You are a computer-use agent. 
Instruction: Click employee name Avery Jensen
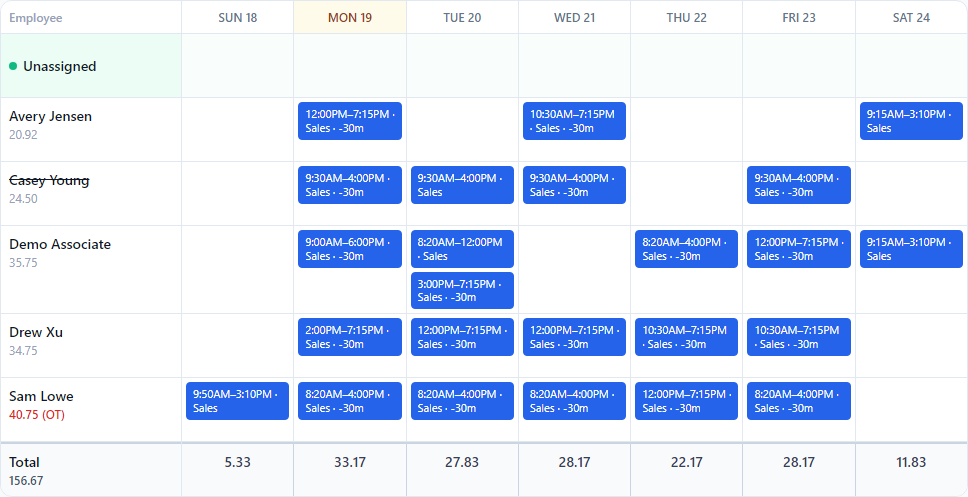click(x=51, y=116)
